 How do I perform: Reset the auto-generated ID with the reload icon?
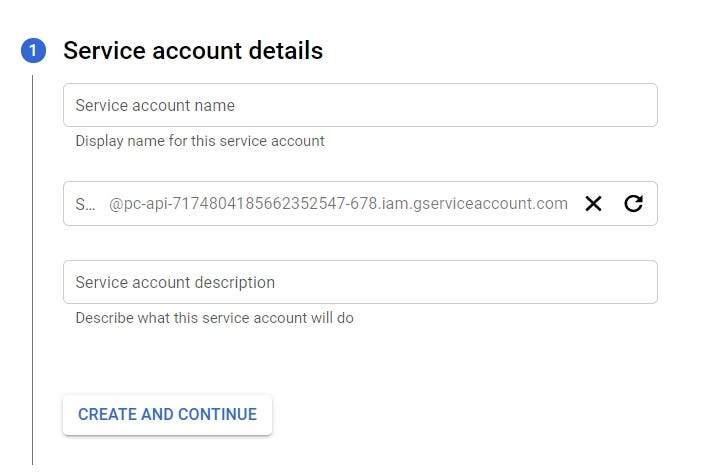pos(633,204)
